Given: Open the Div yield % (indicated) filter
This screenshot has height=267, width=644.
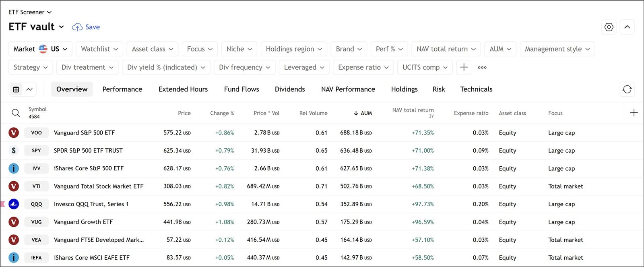Looking at the screenshot, I should [x=166, y=67].
